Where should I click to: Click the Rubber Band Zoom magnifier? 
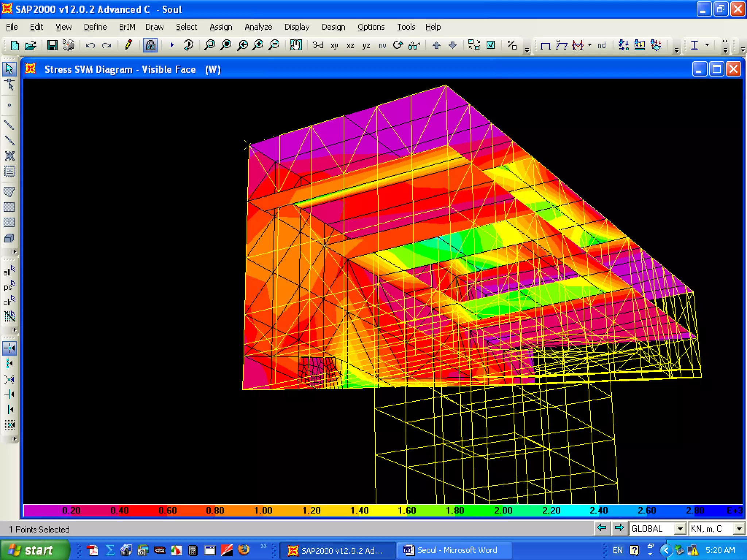point(210,45)
